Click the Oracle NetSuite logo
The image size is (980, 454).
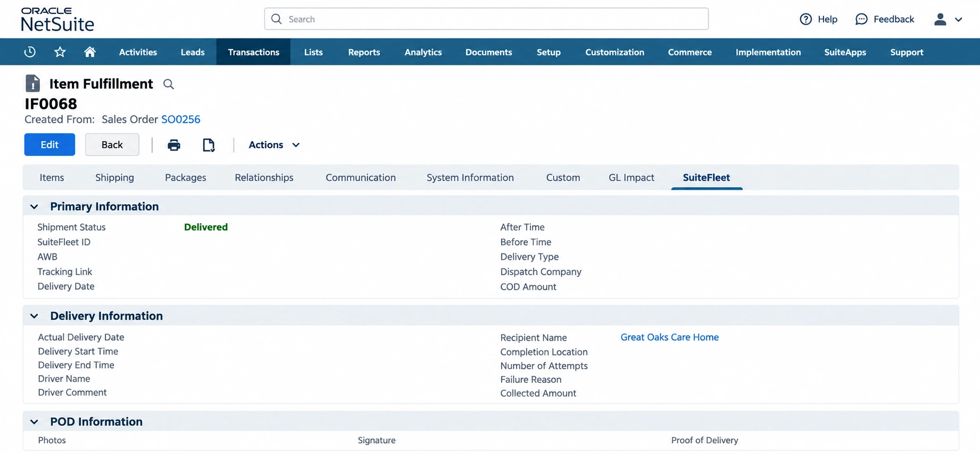(x=57, y=19)
